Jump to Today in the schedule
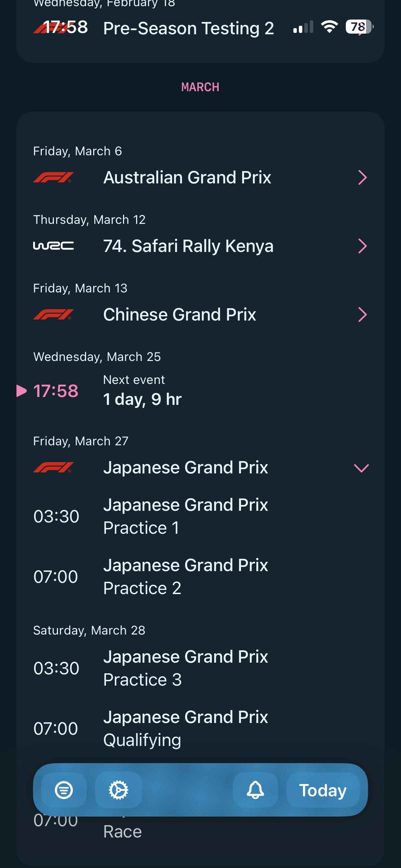 [323, 790]
